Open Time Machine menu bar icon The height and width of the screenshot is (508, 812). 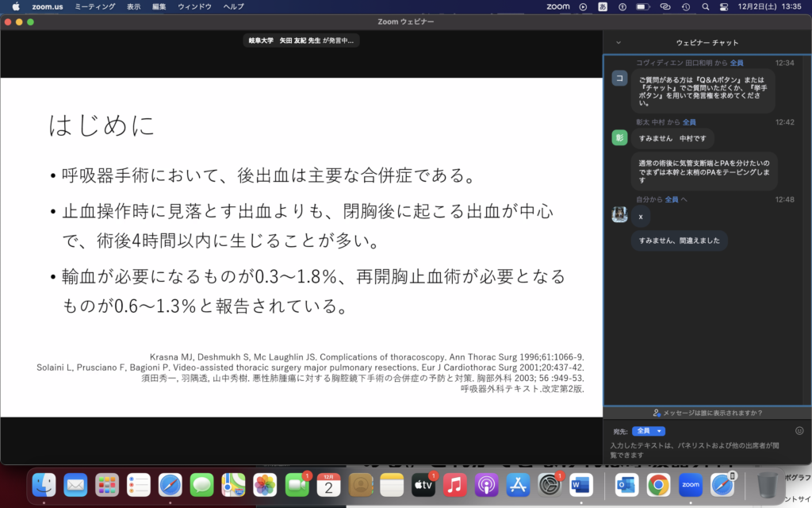pyautogui.click(x=684, y=6)
